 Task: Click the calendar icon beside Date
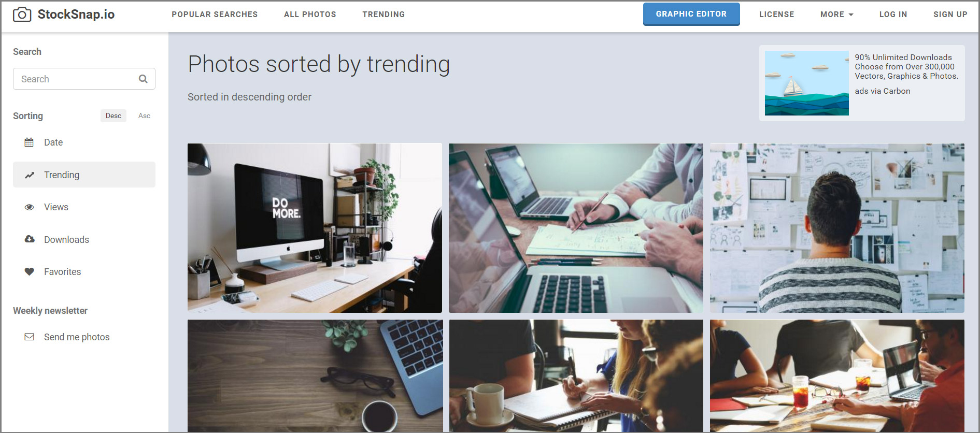[29, 142]
